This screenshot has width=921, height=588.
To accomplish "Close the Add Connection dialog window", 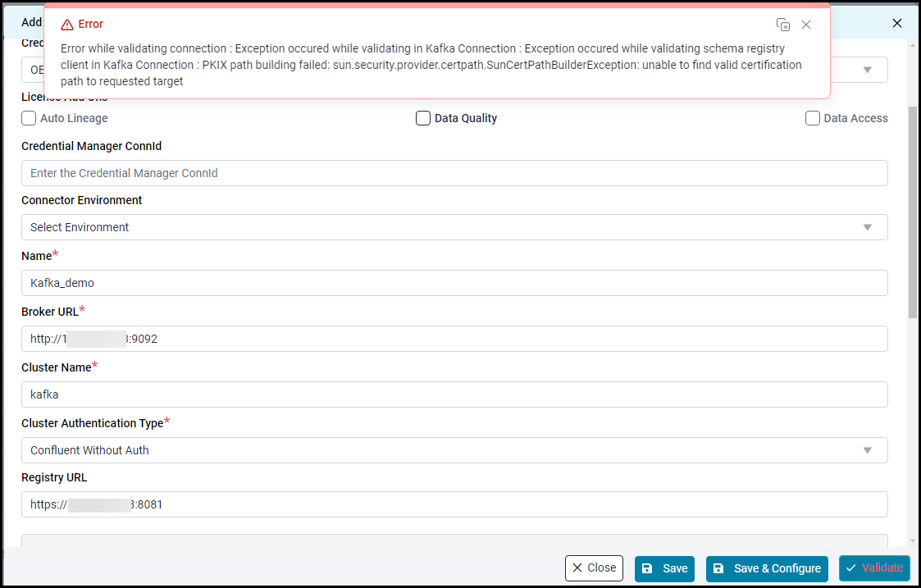I will click(x=897, y=23).
